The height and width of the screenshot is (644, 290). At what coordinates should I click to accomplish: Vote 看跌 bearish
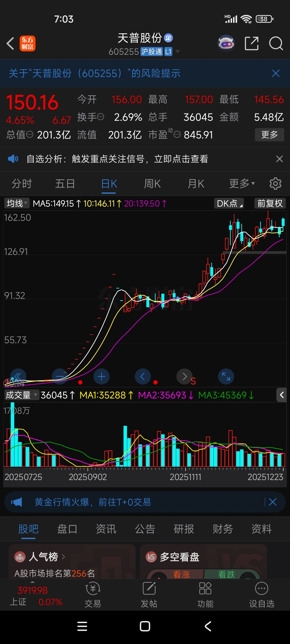click(x=227, y=574)
